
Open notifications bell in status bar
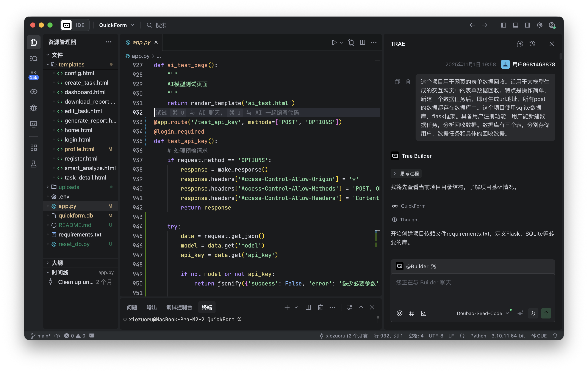point(555,336)
